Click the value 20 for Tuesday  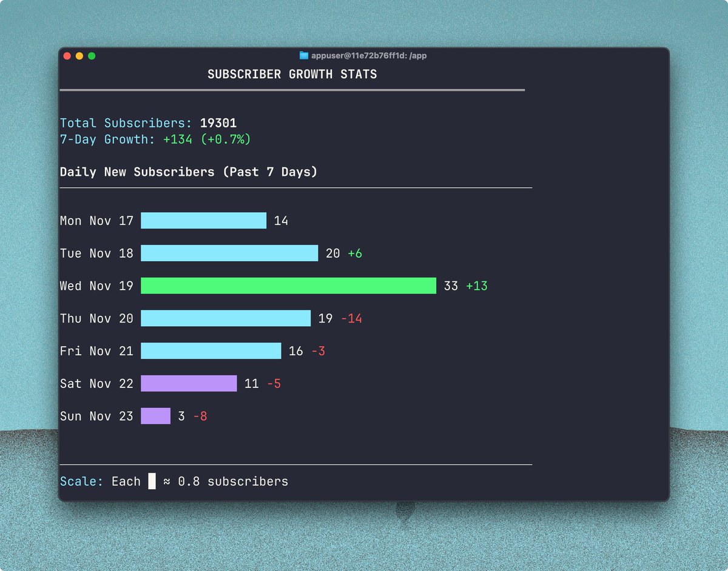(x=332, y=253)
